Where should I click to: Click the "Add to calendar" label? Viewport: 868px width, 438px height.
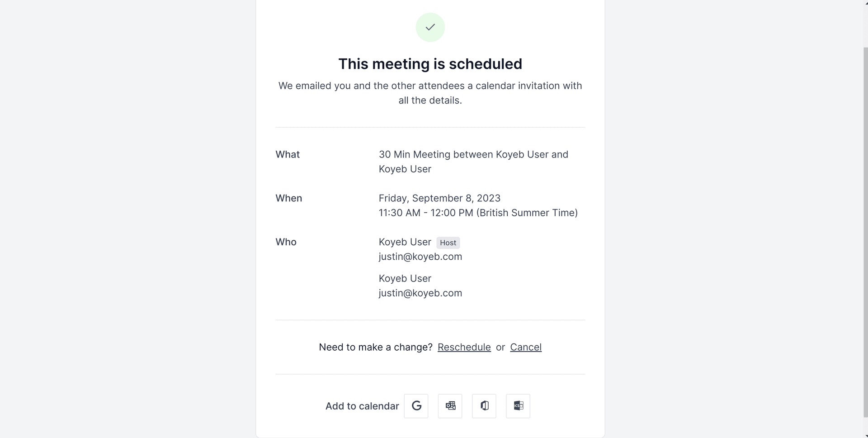[362, 406]
